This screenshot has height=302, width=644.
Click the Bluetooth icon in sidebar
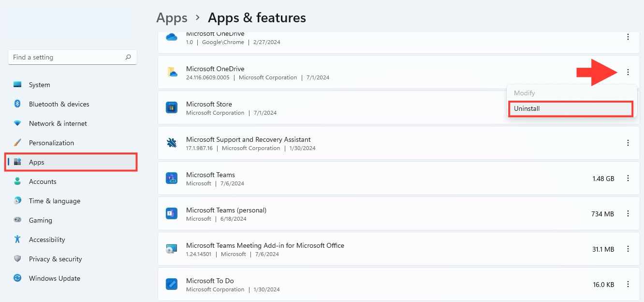pos(17,104)
